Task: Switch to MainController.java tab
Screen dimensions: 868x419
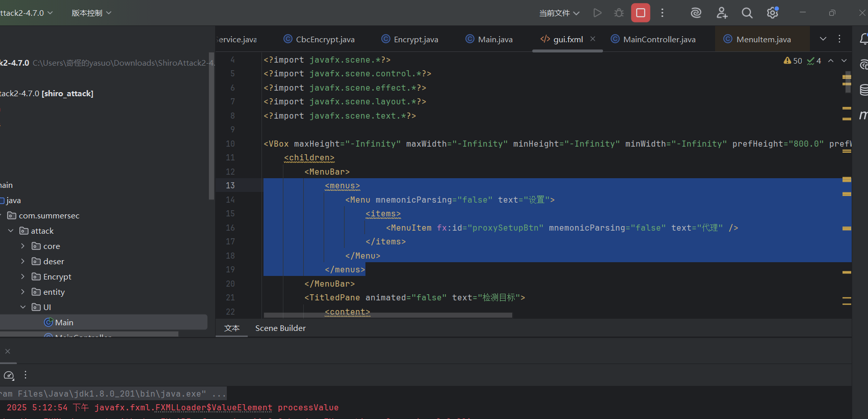Action: point(659,39)
